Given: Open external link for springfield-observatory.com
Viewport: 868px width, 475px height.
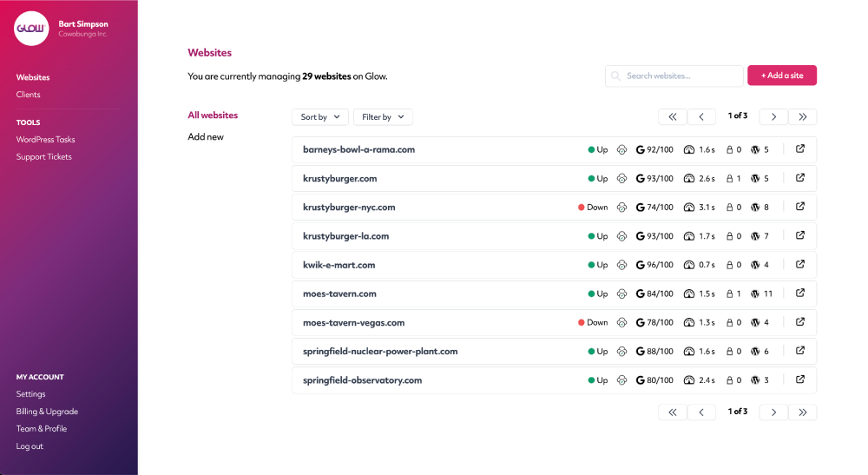Looking at the screenshot, I should click(x=800, y=379).
